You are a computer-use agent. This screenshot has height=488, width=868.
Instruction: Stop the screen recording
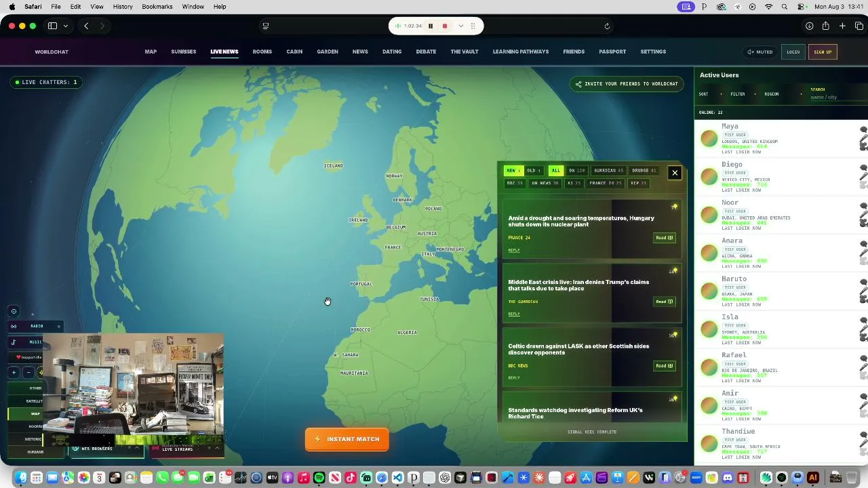[445, 26]
